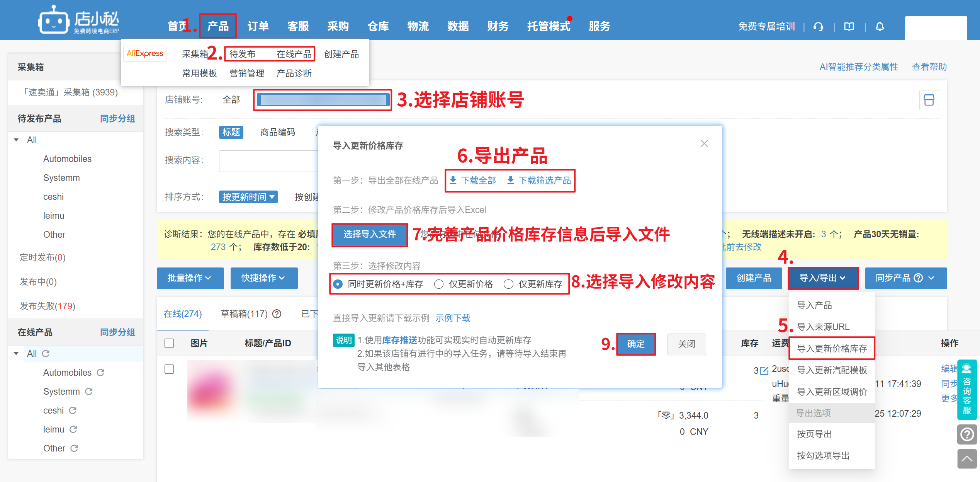Viewport: 980px width, 482px height.
Task: Open the book help docs icon
Action: point(849,27)
